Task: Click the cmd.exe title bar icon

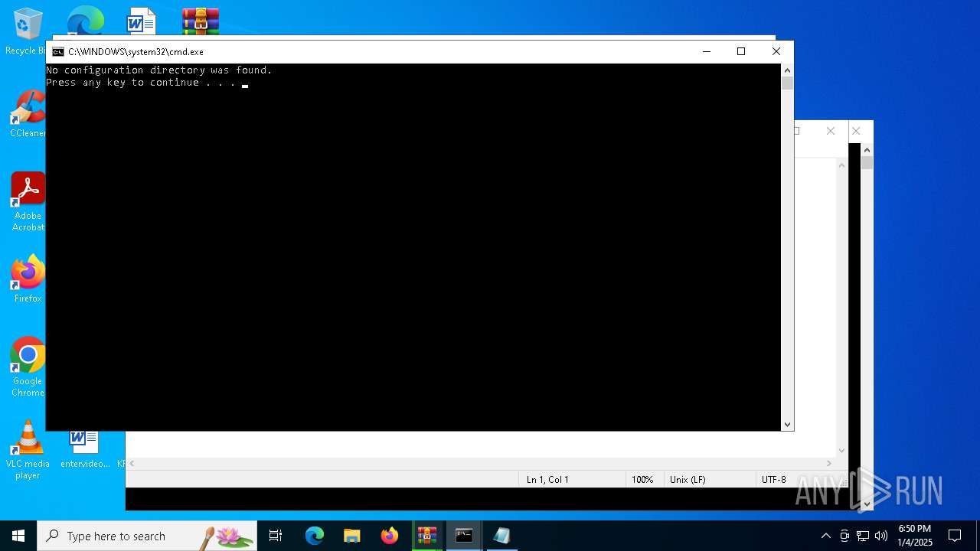Action: (58, 52)
